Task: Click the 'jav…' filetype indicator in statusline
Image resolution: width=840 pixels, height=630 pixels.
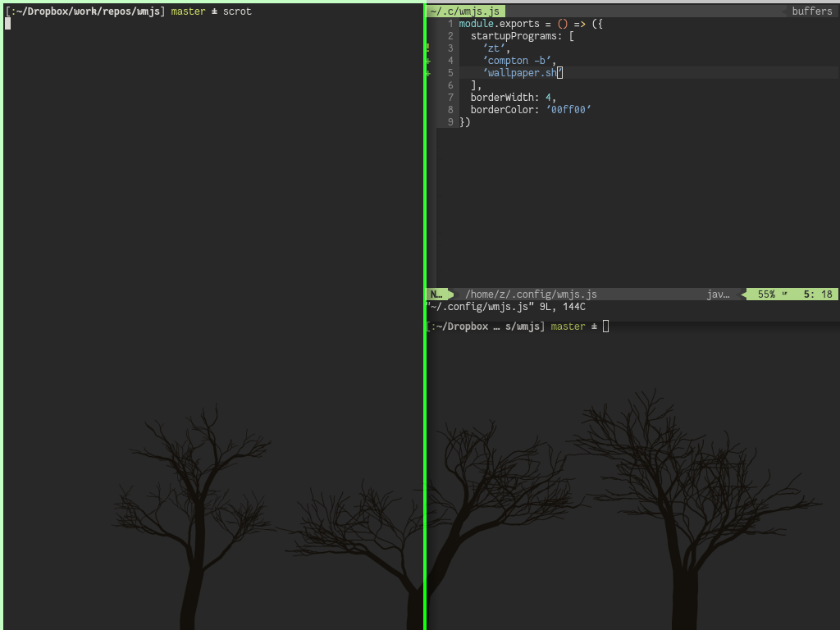Action: click(x=718, y=294)
